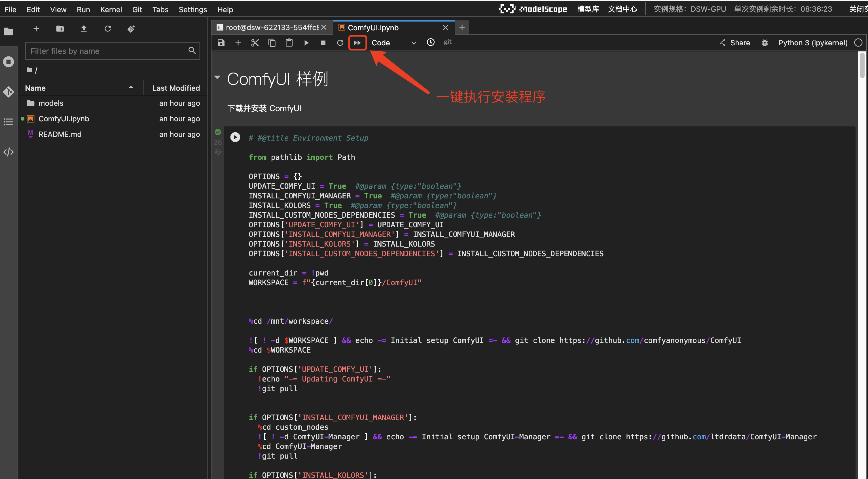Open the Tabs menu
The width and height of the screenshot is (868, 479).
coord(160,9)
